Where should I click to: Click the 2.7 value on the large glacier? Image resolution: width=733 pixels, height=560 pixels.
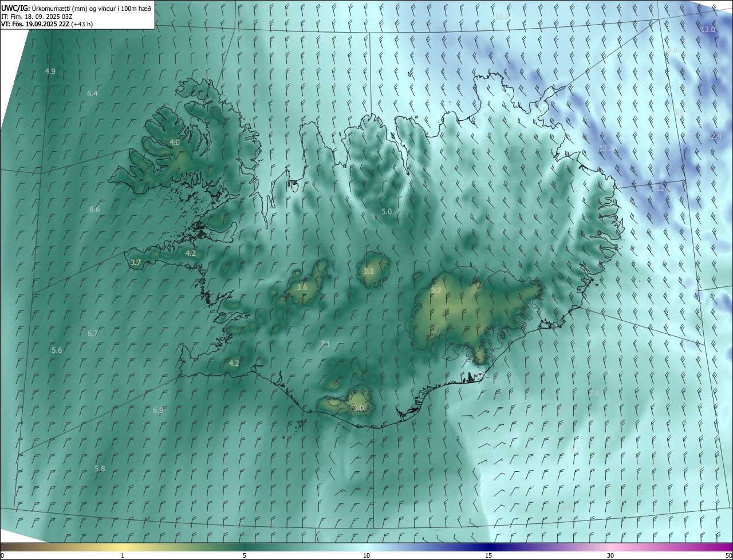[x=436, y=291]
